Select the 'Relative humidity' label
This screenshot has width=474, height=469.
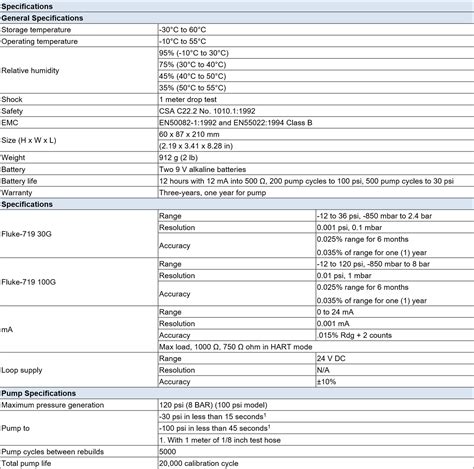(x=30, y=70)
